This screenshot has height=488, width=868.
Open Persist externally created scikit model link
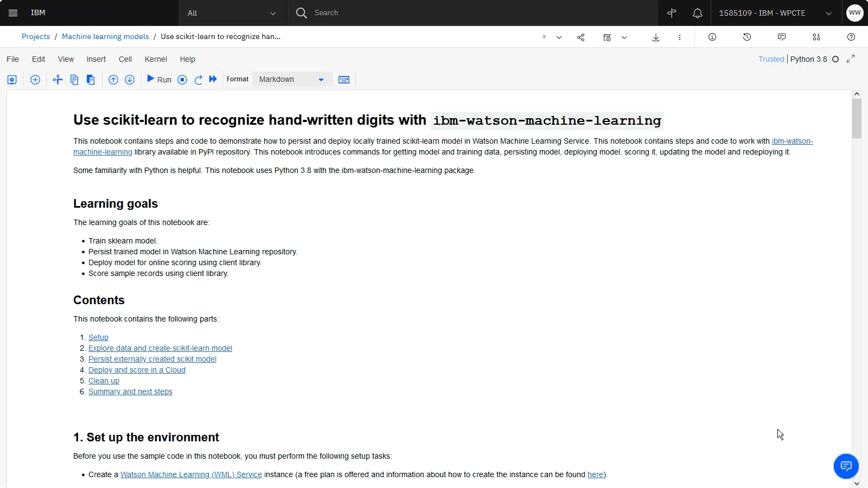click(x=152, y=359)
